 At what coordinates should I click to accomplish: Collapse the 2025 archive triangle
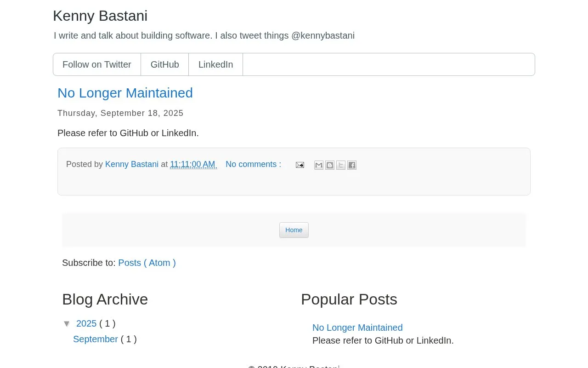coord(67,324)
